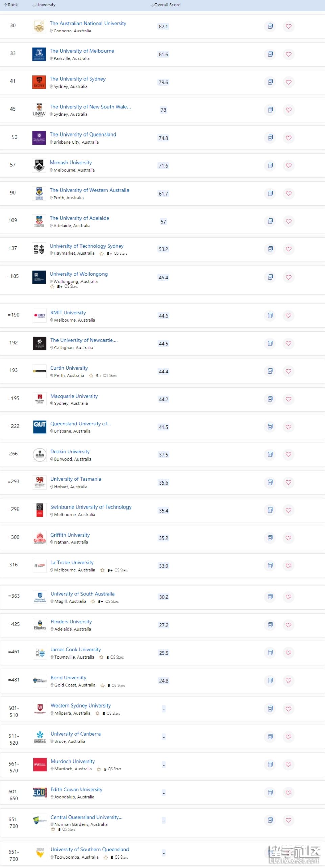325x868 pixels.
Task: Toggle heart shortlist for Curtin University
Action: tap(288, 371)
